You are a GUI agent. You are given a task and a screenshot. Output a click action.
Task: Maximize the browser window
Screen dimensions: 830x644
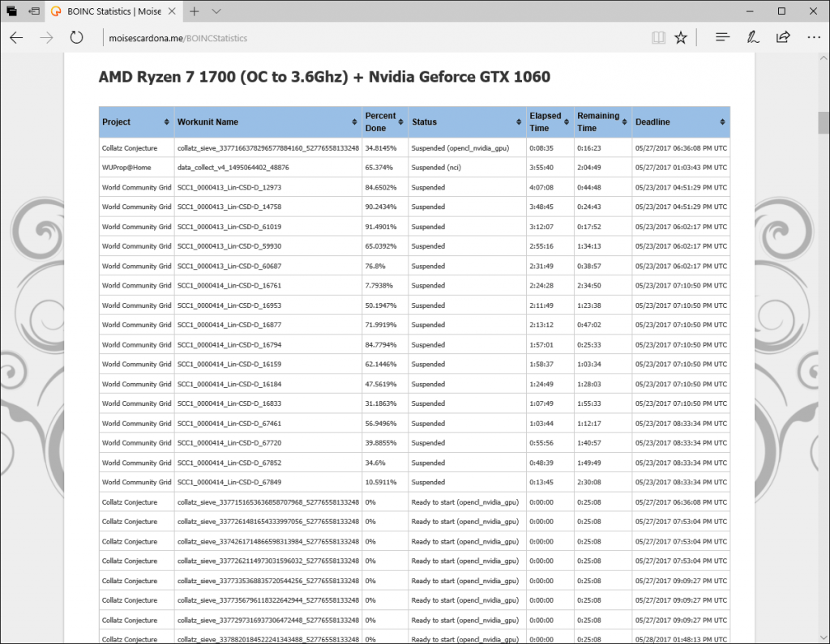tap(781, 11)
